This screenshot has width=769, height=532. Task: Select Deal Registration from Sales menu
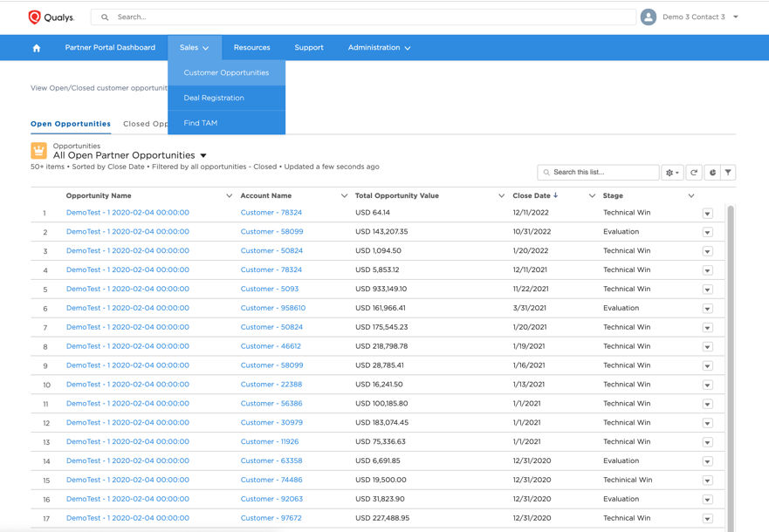tap(214, 98)
